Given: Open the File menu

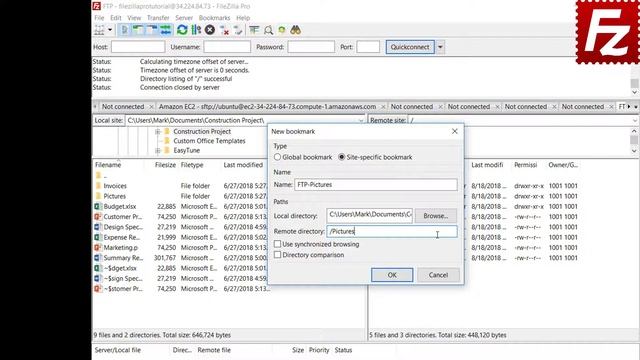Looking at the screenshot, I should (99, 18).
